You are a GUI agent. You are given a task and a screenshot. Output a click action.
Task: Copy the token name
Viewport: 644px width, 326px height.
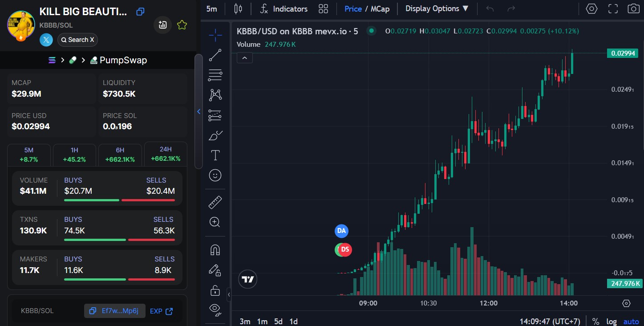pos(140,12)
